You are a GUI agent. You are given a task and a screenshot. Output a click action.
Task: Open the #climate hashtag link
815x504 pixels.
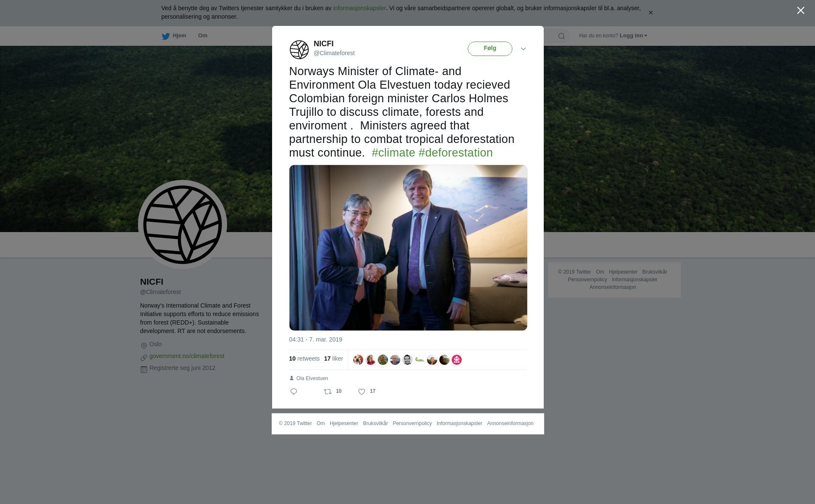[x=393, y=153]
